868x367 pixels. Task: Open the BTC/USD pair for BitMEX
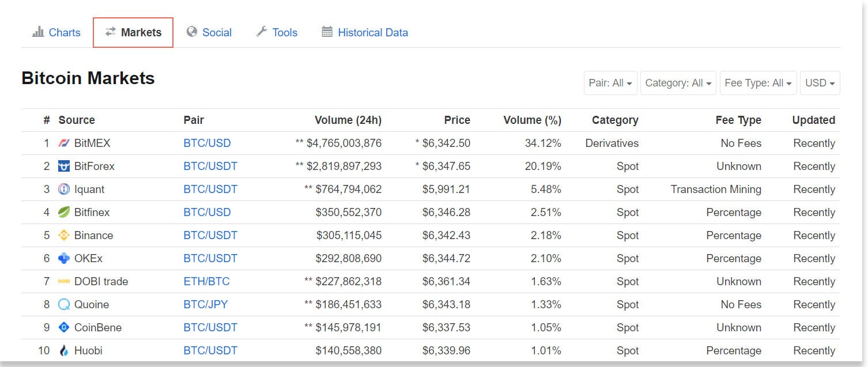click(207, 143)
